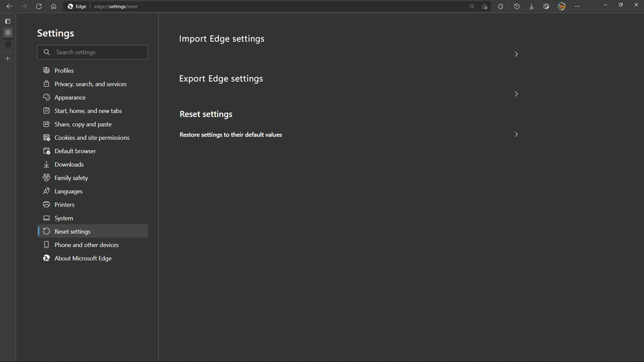This screenshot has width=644, height=362.
Task: Click the forward navigation arrow
Action: pyautogui.click(x=24, y=6)
